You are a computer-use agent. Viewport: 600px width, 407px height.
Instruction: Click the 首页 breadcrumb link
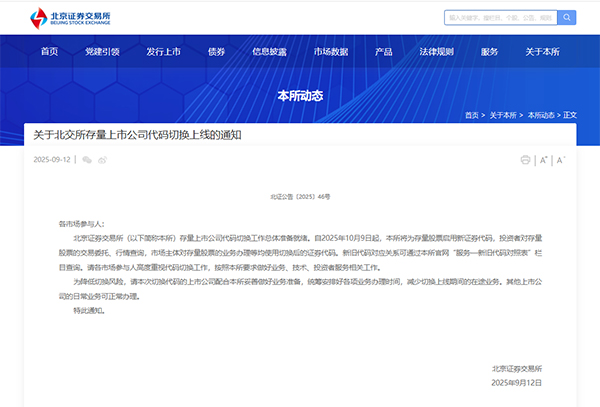click(x=472, y=115)
